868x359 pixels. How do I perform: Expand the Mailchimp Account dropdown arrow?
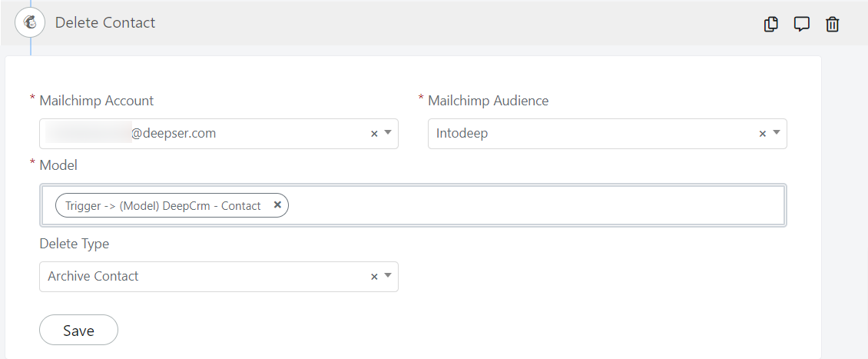point(387,133)
